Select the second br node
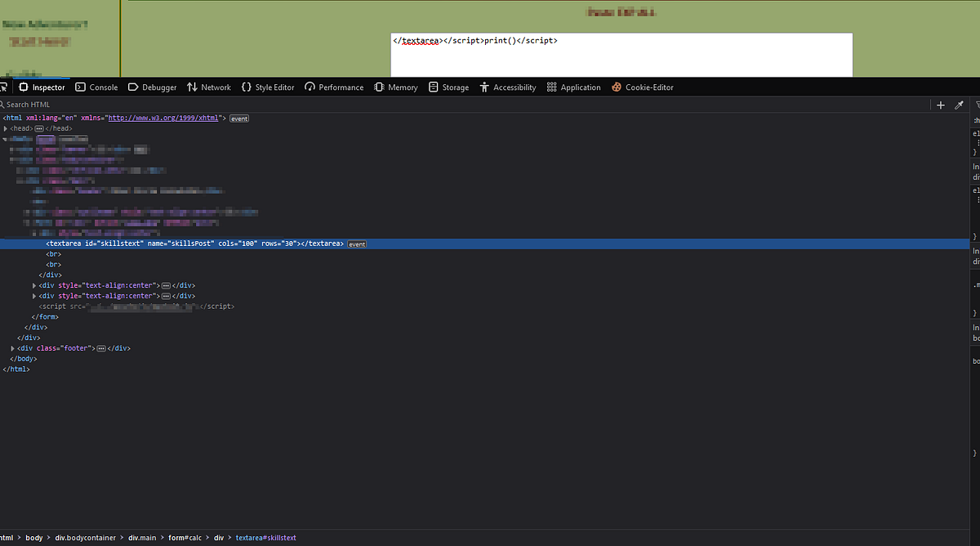Image resolution: width=980 pixels, height=546 pixels. coord(54,265)
